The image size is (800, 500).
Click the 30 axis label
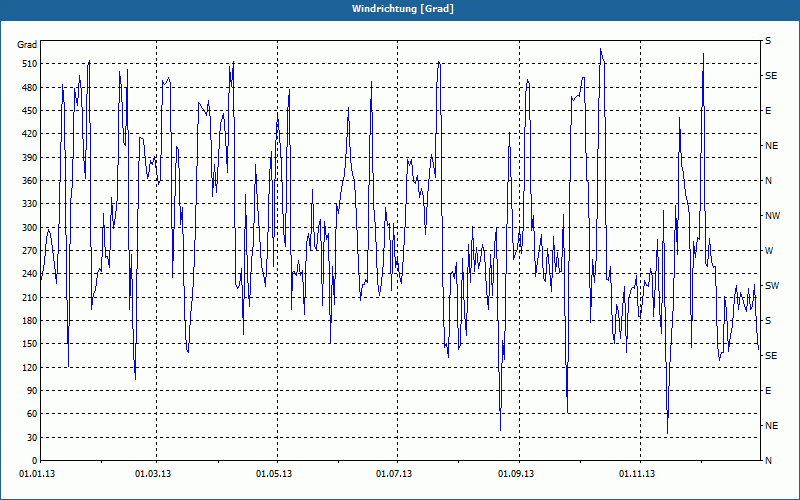pyautogui.click(x=32, y=437)
